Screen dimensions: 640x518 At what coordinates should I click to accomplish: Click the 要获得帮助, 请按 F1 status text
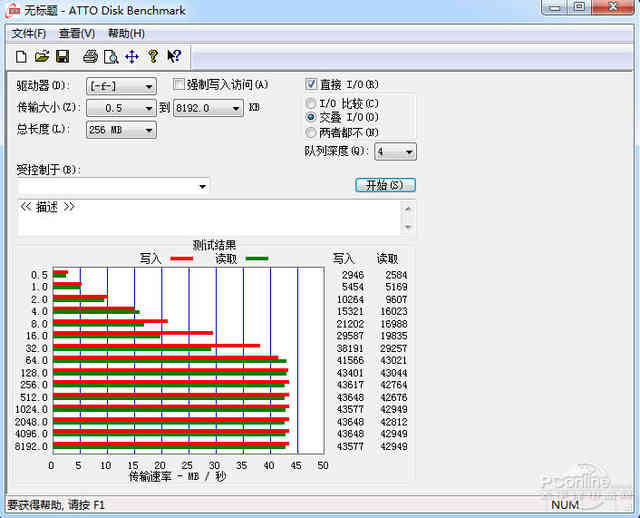click(56, 505)
